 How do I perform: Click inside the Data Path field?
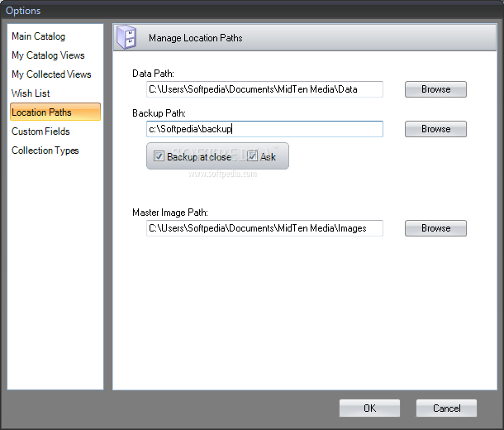coord(264,89)
